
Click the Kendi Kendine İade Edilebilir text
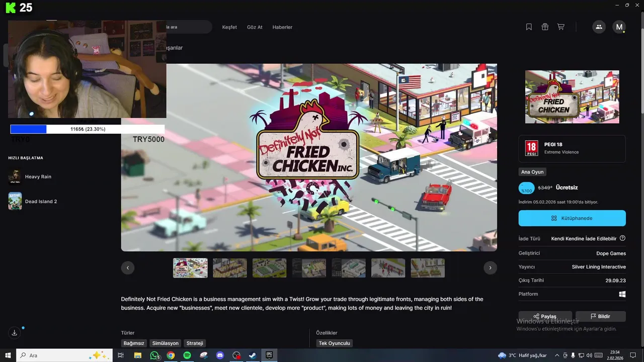[584, 239]
